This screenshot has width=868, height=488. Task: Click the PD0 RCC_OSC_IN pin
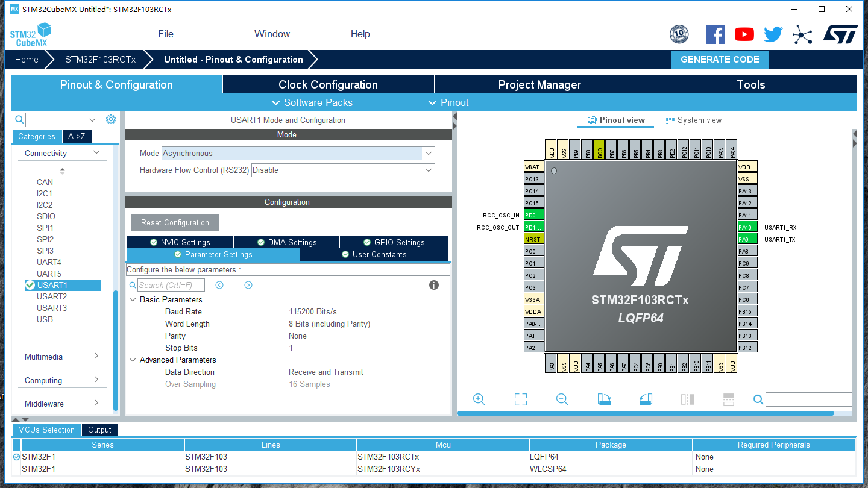[533, 215]
